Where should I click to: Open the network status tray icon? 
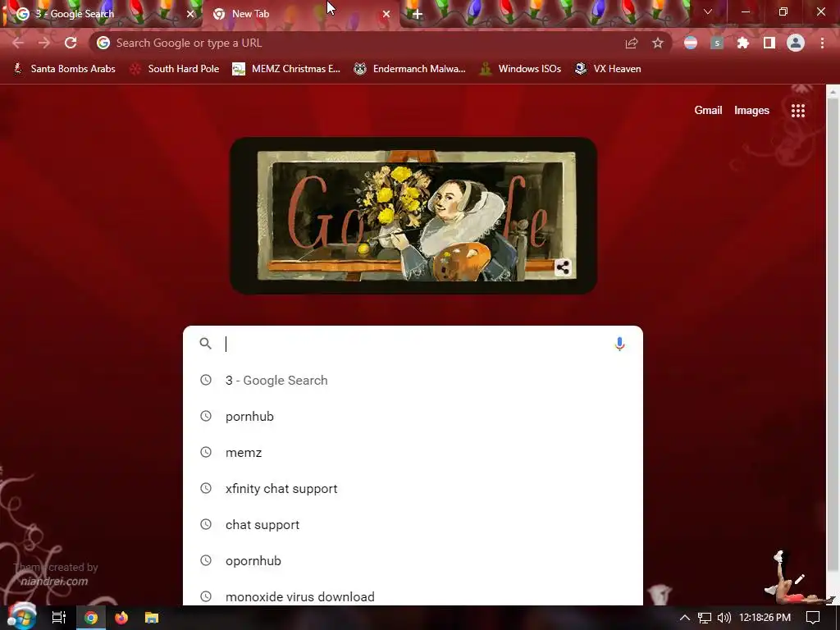pyautogui.click(x=705, y=618)
